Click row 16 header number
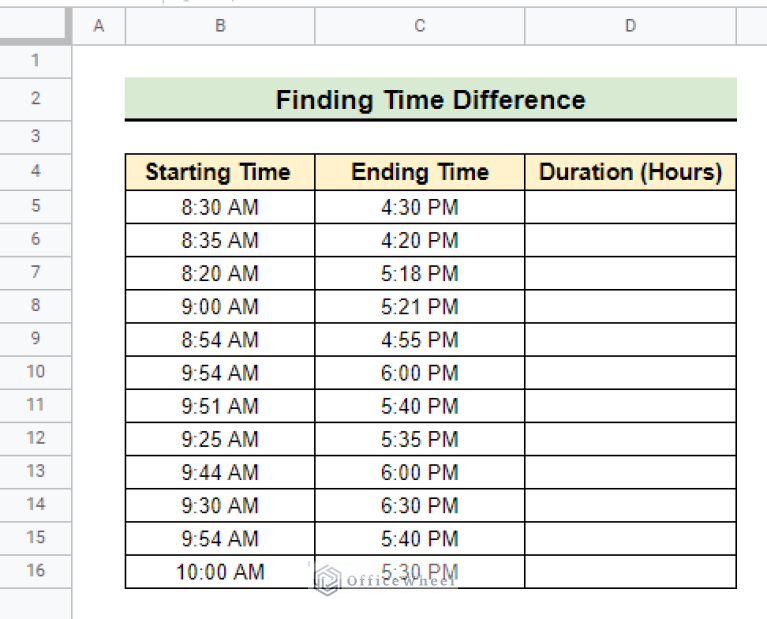The width and height of the screenshot is (767, 619). [x=36, y=571]
